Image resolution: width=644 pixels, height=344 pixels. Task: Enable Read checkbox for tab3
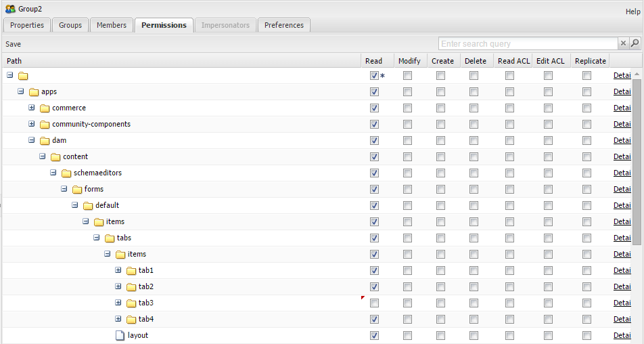point(374,303)
